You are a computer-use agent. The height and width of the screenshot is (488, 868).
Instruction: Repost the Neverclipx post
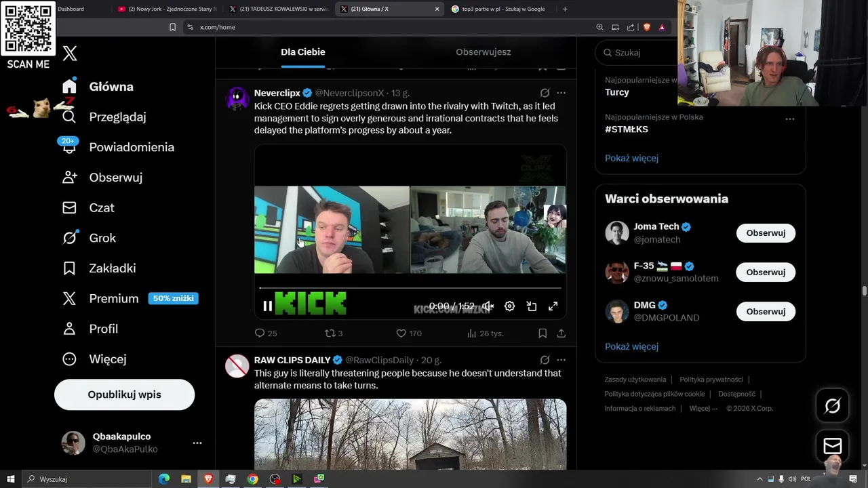click(x=334, y=333)
